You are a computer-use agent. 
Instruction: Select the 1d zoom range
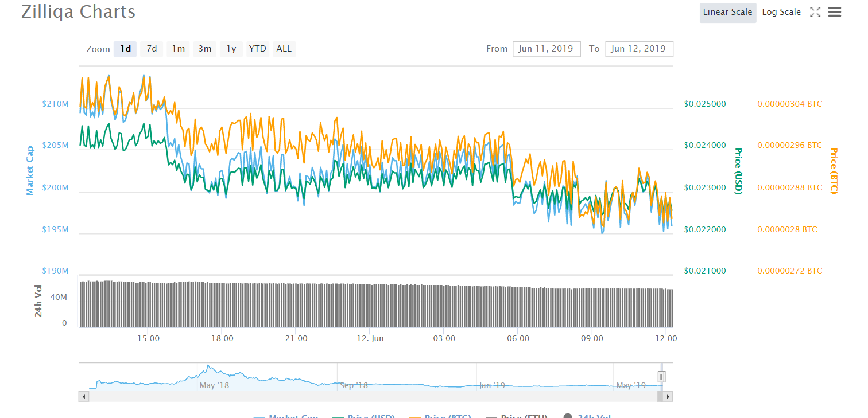(x=125, y=49)
